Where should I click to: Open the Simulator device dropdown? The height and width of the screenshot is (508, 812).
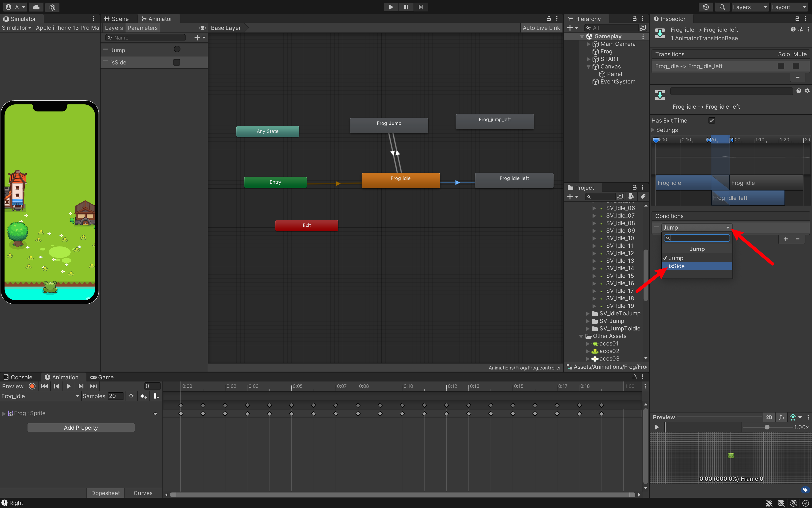coord(67,28)
